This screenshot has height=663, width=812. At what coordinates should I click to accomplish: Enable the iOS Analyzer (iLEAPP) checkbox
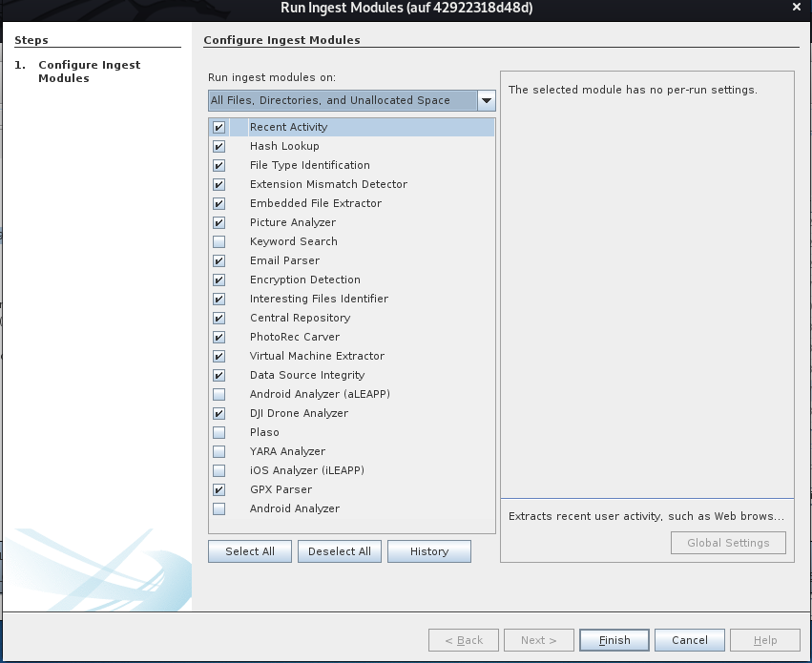tap(219, 470)
